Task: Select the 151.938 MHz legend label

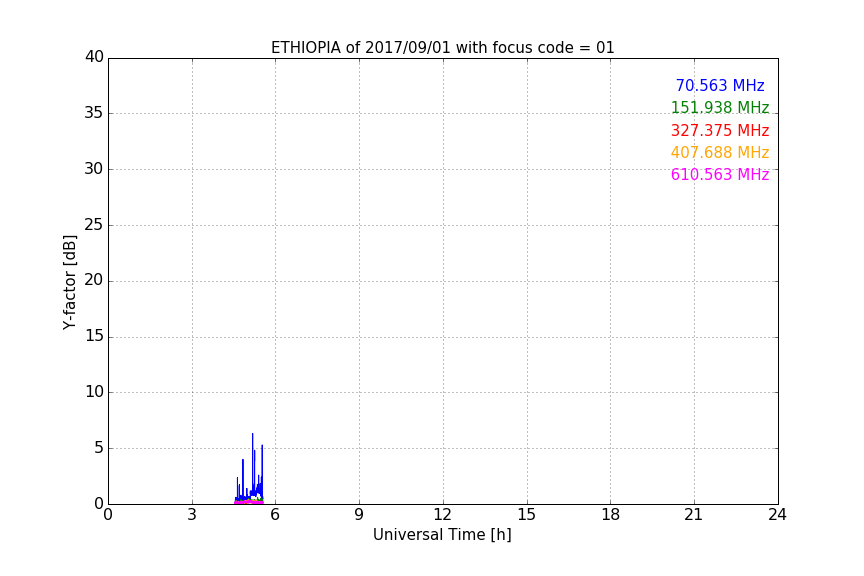Action: 720,107
